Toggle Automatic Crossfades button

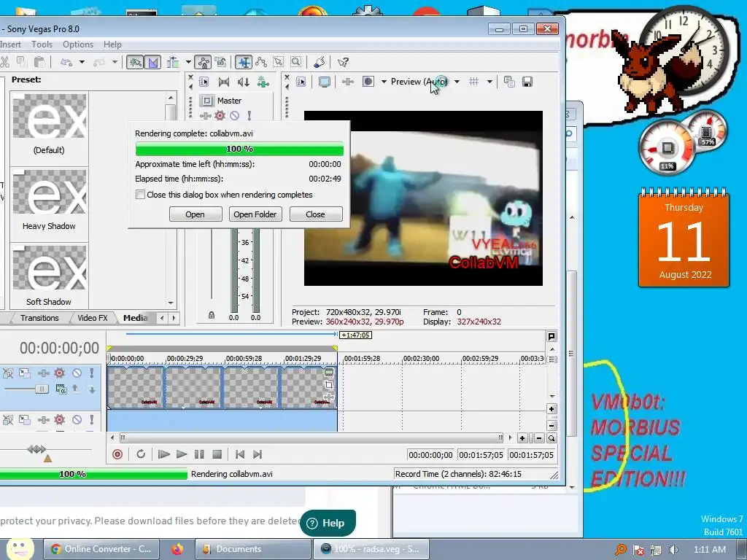(153, 62)
